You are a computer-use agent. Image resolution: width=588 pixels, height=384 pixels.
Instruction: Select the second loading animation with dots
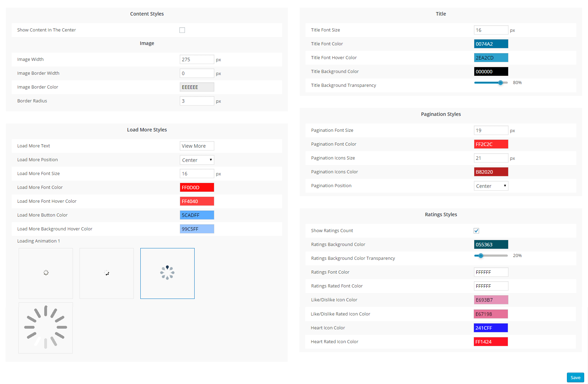click(106, 273)
